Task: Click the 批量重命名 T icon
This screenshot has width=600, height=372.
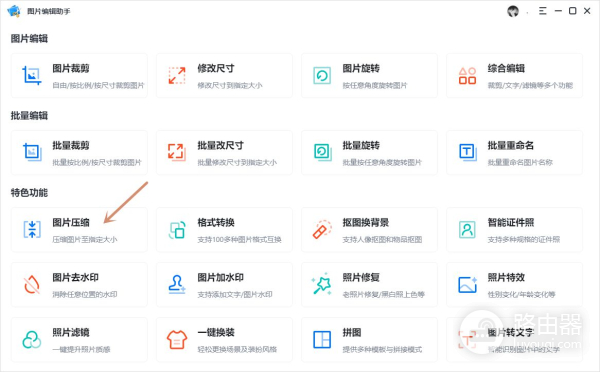Action: (468, 152)
